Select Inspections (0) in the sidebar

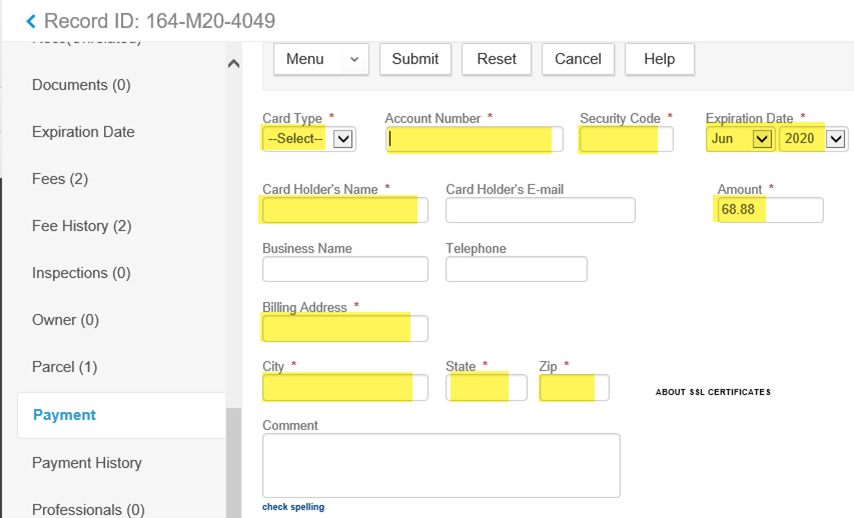pos(83,273)
